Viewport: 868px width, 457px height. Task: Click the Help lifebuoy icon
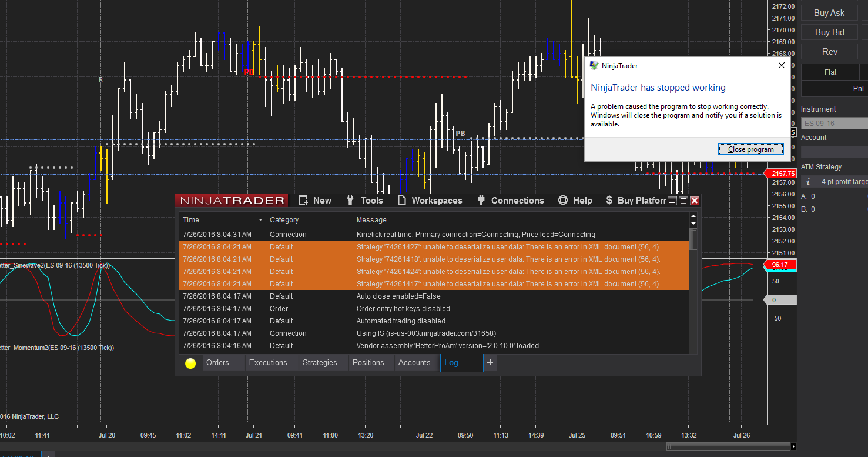click(562, 201)
